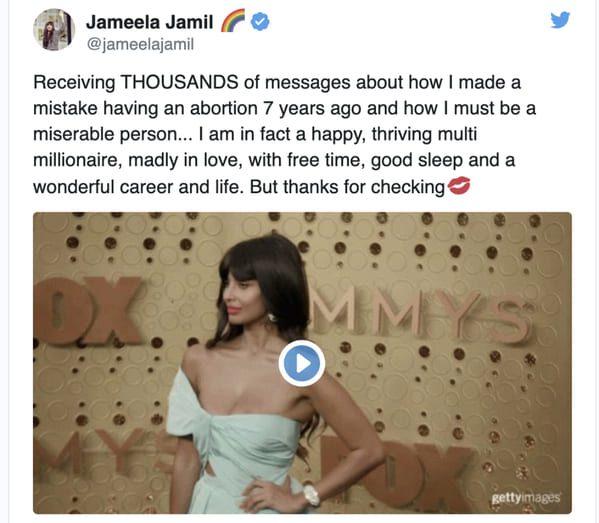This screenshot has height=523, width=599.
Task: Open the @jameelajamil handle link
Action: click(141, 44)
